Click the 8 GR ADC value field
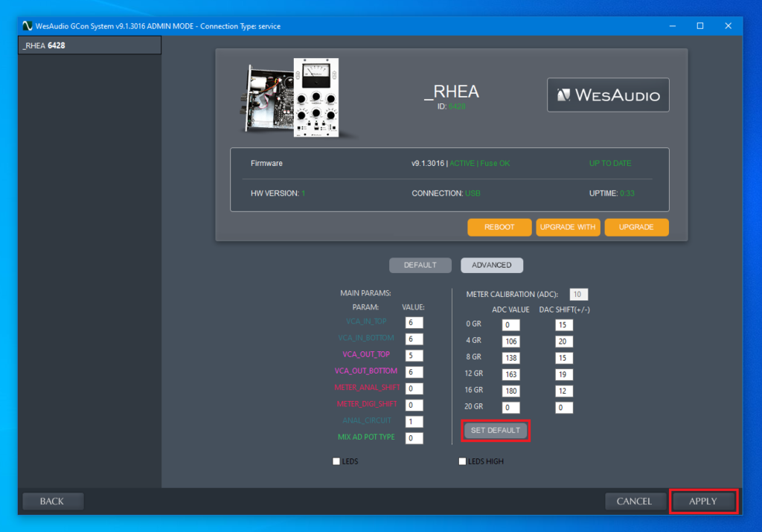 click(x=510, y=358)
